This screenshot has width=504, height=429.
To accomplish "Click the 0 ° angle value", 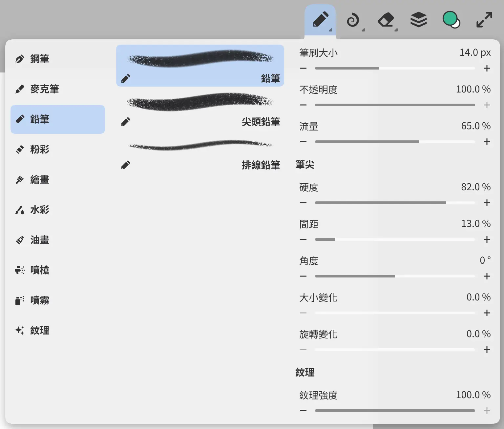I will click(x=485, y=260).
